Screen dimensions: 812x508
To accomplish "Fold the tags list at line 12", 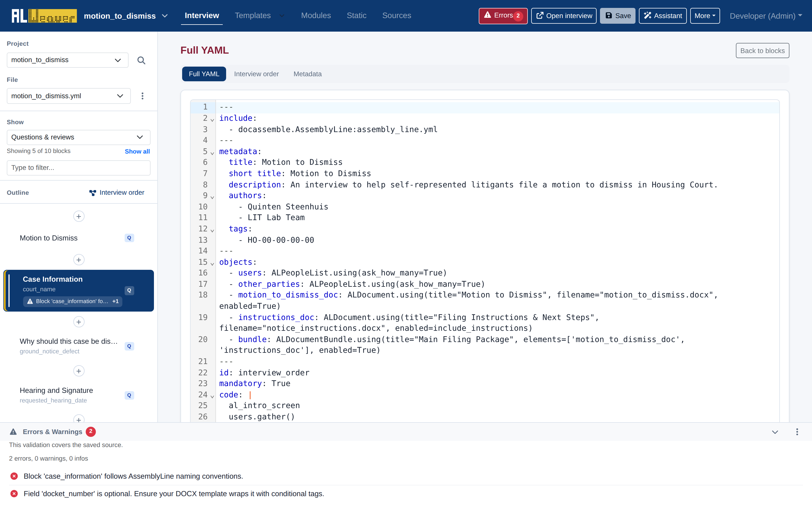I will 212,231.
